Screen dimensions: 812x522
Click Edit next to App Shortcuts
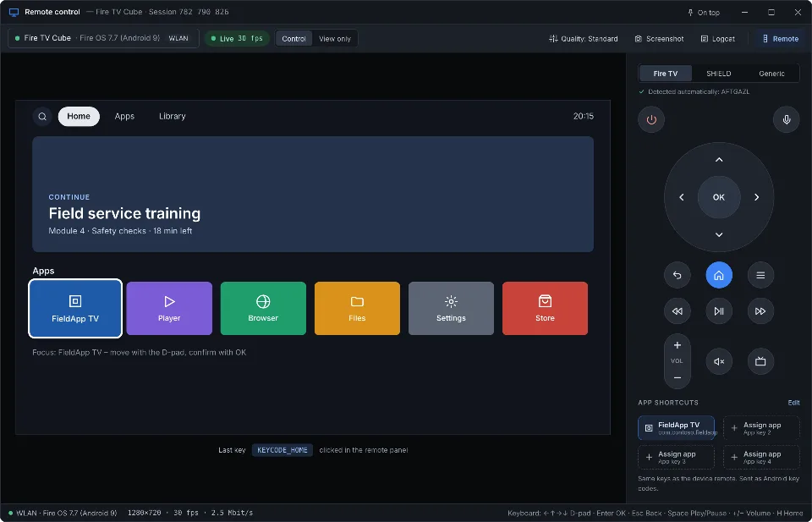pos(793,403)
